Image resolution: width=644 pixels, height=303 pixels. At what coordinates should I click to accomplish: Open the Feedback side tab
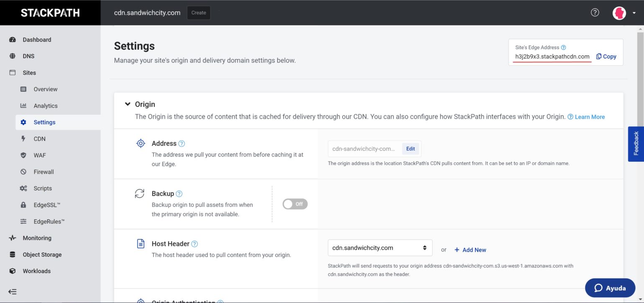636,144
